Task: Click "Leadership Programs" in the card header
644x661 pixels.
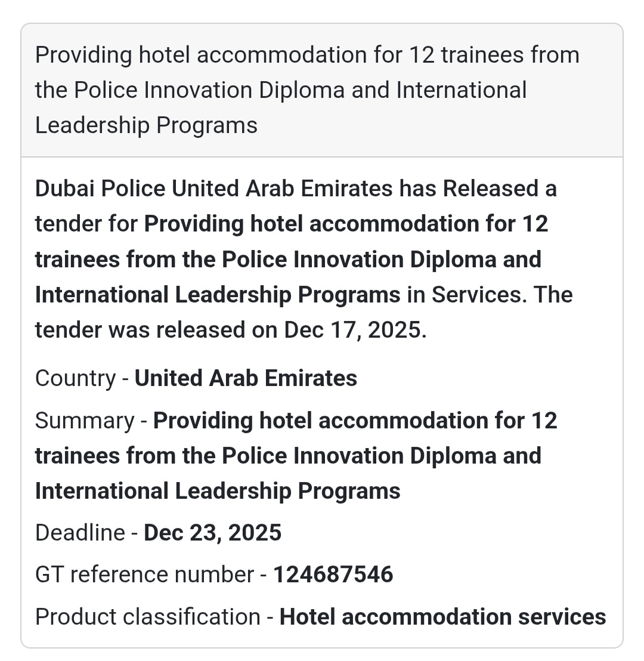Action: (146, 125)
